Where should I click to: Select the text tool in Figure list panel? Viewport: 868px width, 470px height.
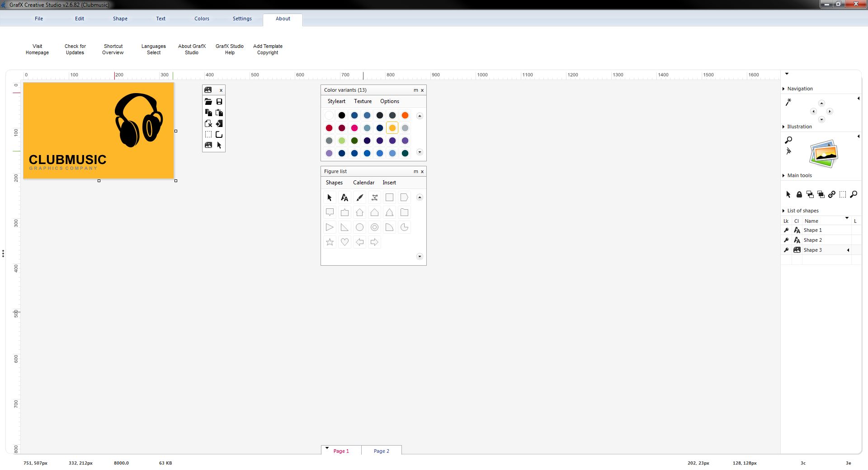click(x=344, y=197)
